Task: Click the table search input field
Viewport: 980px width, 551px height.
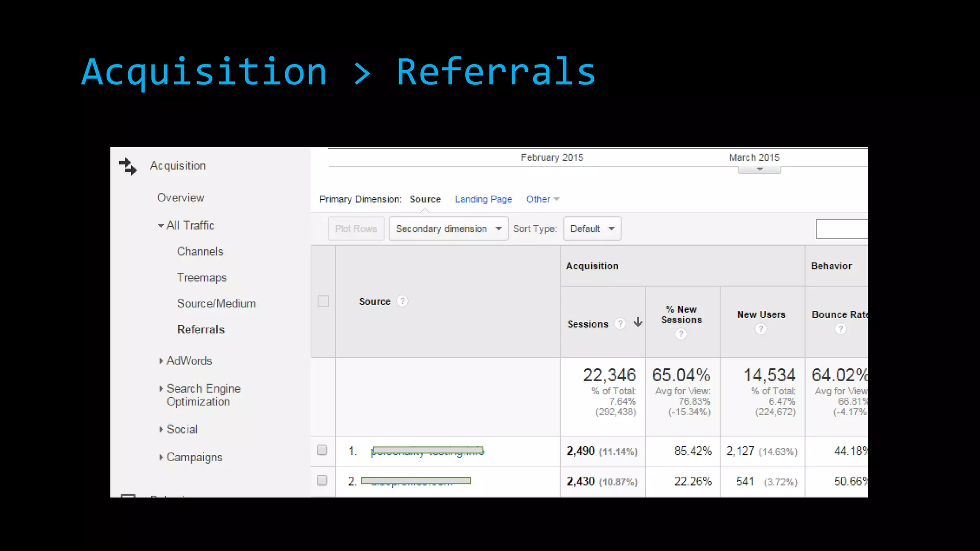Action: (842, 229)
